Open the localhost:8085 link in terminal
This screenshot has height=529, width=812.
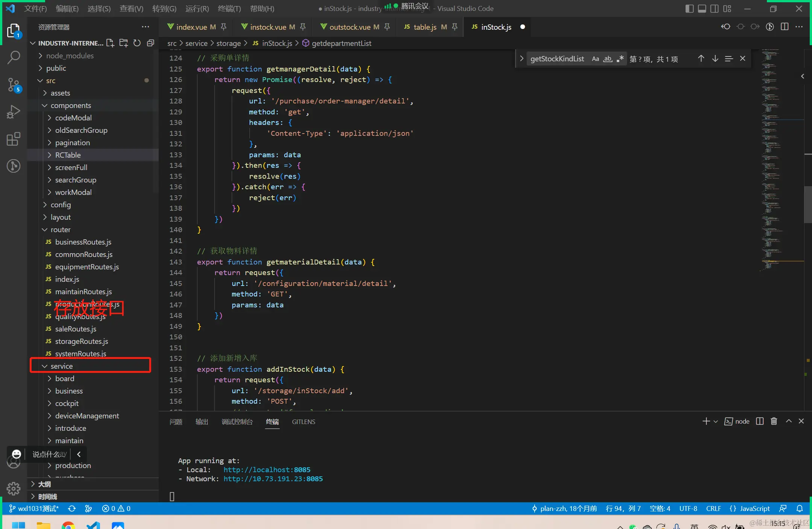click(x=267, y=470)
